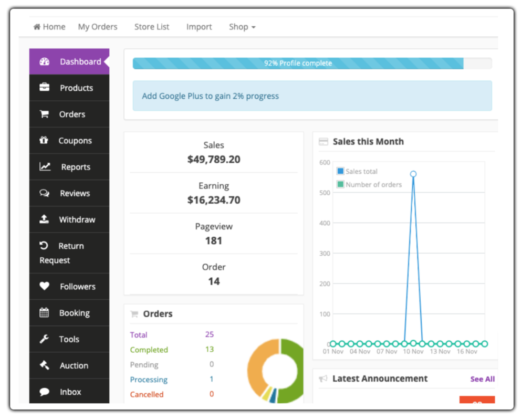Screen dimensions: 522x420
Task: Open the Shop dropdown menu
Action: (x=242, y=26)
